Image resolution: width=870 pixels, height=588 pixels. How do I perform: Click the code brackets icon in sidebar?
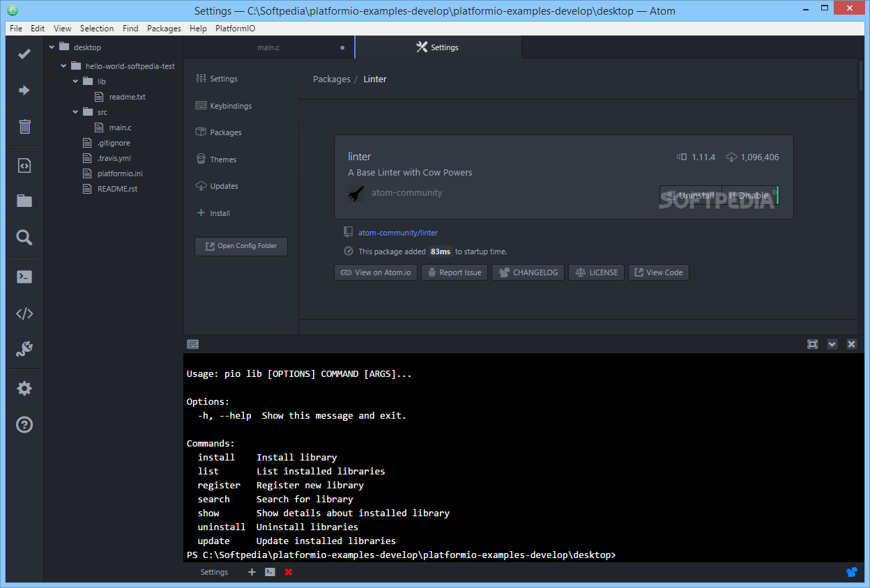[24, 314]
